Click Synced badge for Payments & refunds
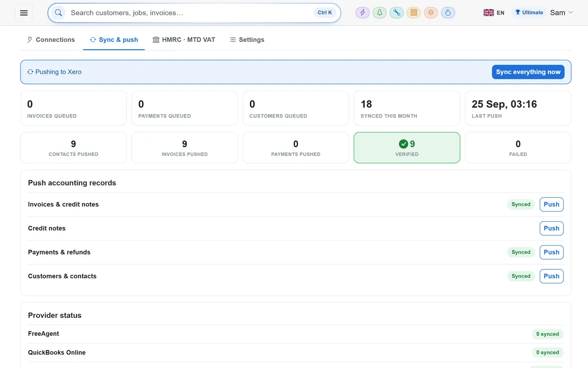 (521, 252)
